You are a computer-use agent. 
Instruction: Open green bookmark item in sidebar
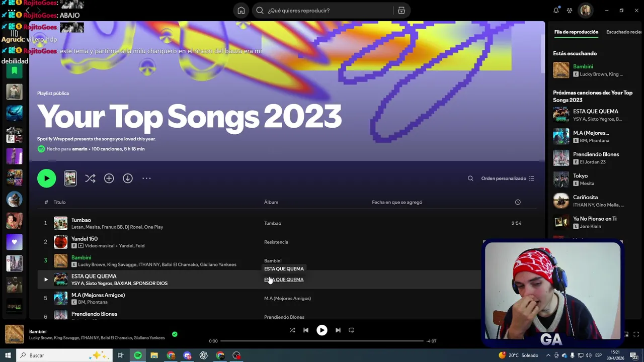(14, 71)
